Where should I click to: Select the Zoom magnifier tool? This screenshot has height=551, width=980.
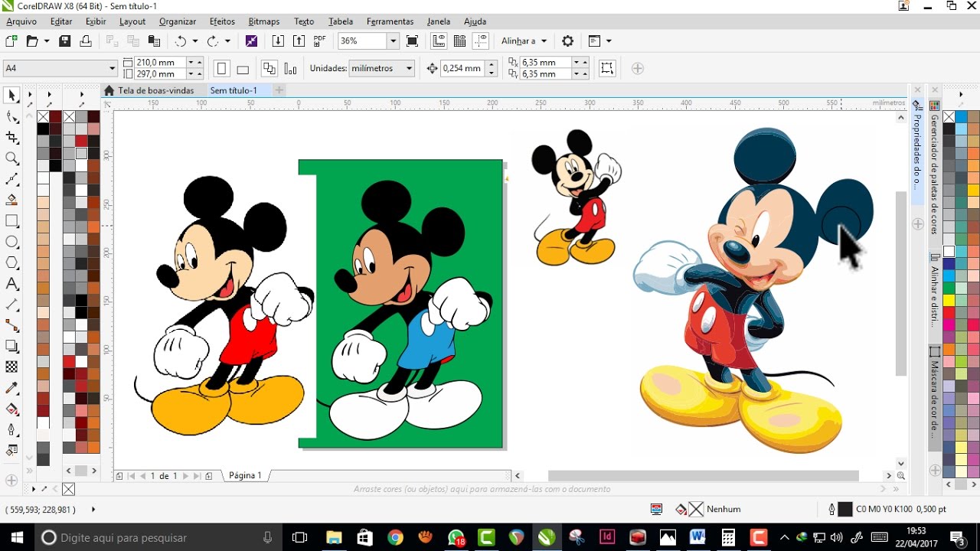[x=11, y=158]
